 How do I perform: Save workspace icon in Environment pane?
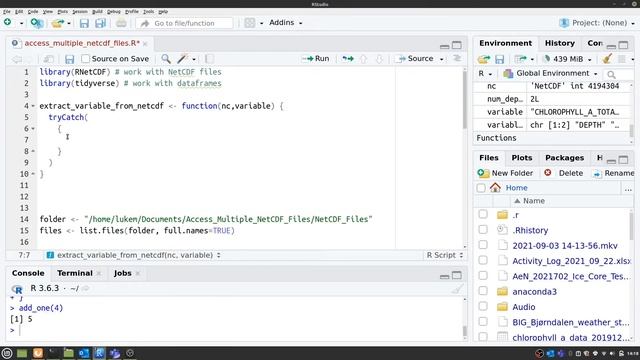pyautogui.click(x=500, y=59)
